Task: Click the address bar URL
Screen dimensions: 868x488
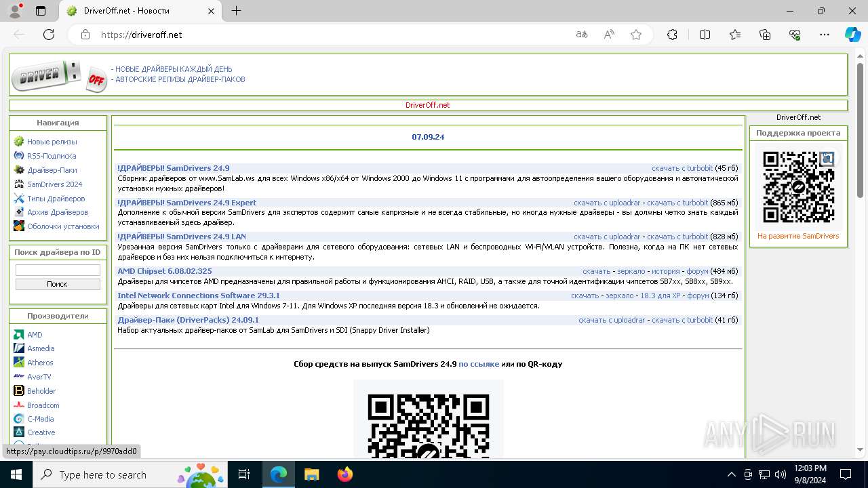Action: tap(141, 35)
